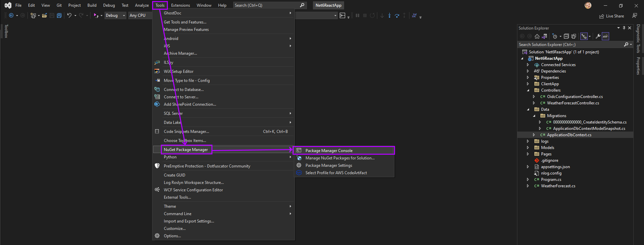Image resolution: width=644 pixels, height=245 pixels.
Task: Toggle auto-hide pin on Solution Explorer
Action: (624, 28)
